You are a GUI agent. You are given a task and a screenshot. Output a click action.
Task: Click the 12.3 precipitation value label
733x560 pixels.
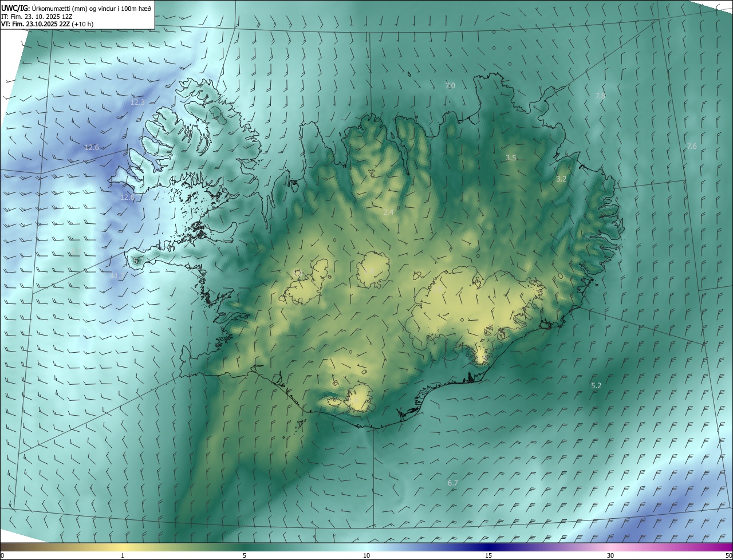point(138,102)
